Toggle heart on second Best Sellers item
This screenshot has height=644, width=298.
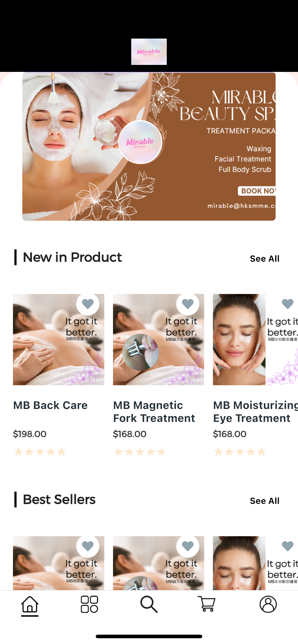click(188, 546)
